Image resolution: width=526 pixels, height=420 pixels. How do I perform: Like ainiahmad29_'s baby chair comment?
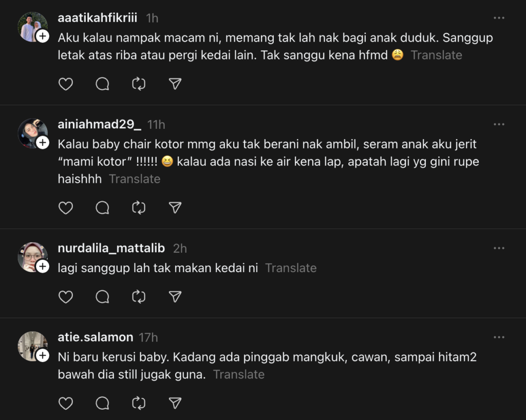click(66, 207)
